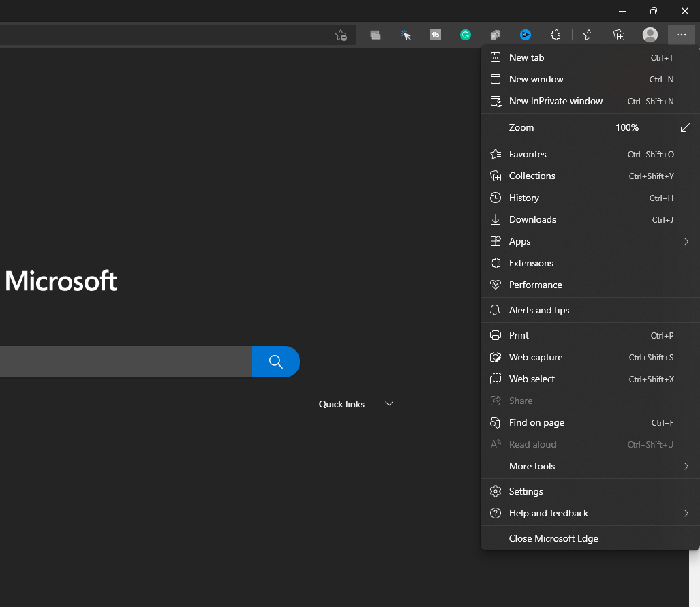Open Extensions menu entry
This screenshot has width=700, height=607.
point(590,264)
